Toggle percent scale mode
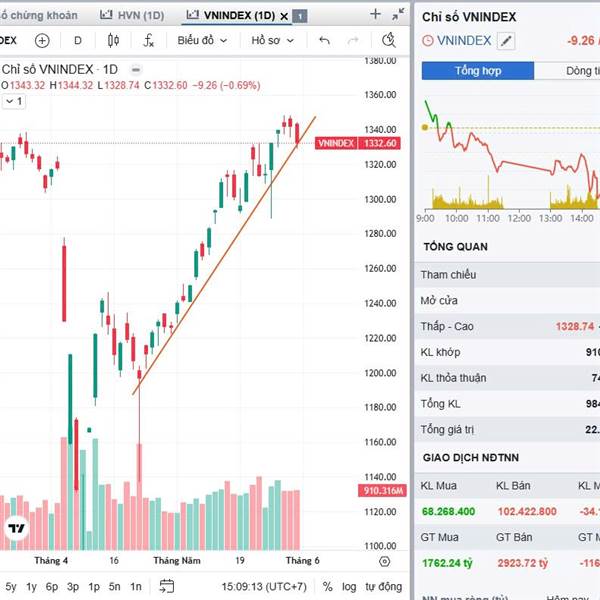This screenshot has height=600, width=600. pos(328,587)
